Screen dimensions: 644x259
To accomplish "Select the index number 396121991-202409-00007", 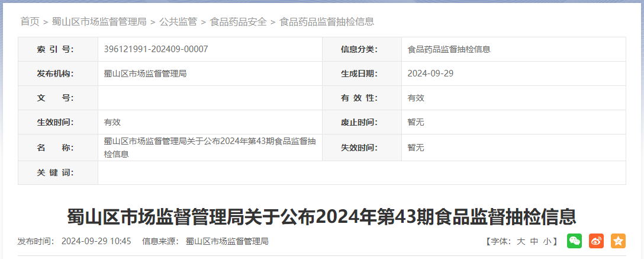I will 156,49.
